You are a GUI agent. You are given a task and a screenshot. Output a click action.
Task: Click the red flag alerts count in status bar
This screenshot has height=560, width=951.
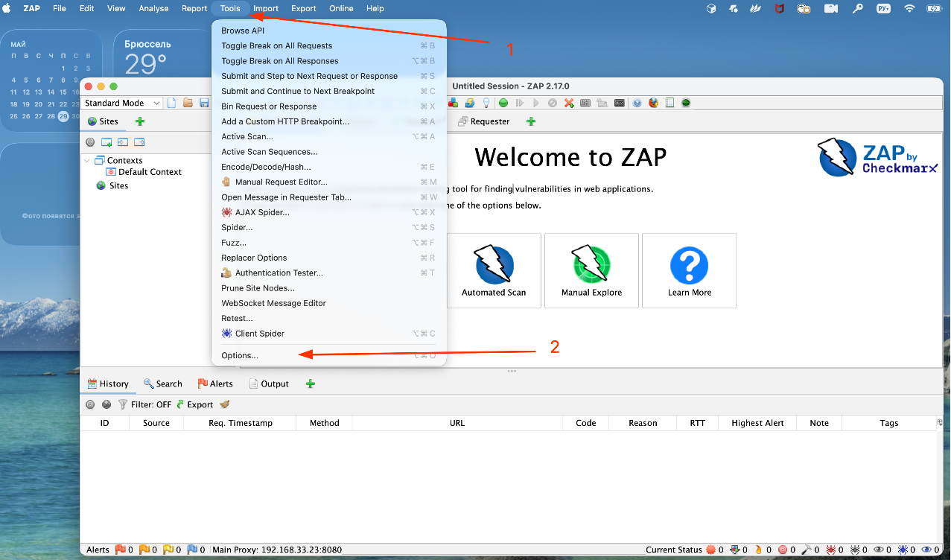(123, 550)
